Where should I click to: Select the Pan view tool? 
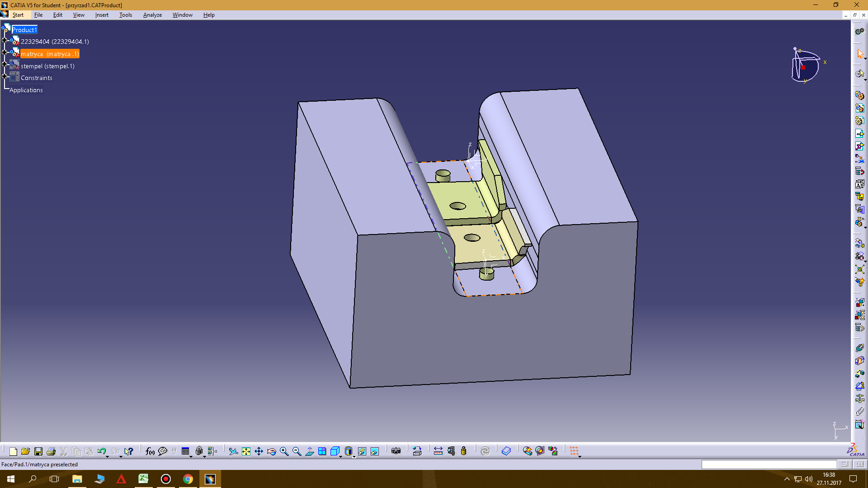click(259, 451)
